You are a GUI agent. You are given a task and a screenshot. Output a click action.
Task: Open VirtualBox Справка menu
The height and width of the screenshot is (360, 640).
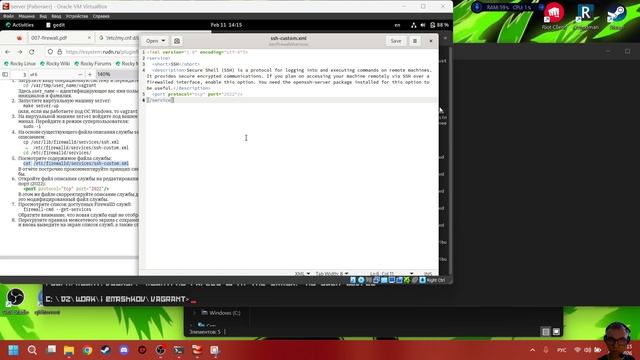[101, 16]
